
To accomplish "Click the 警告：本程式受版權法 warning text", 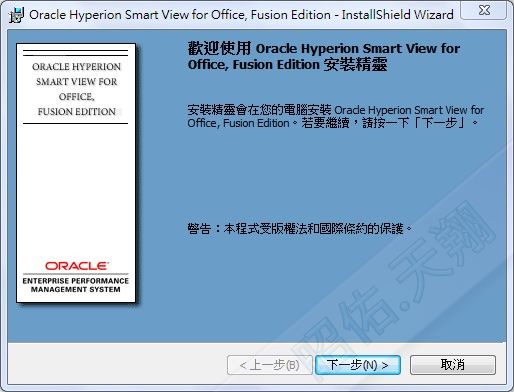I will coord(300,229).
